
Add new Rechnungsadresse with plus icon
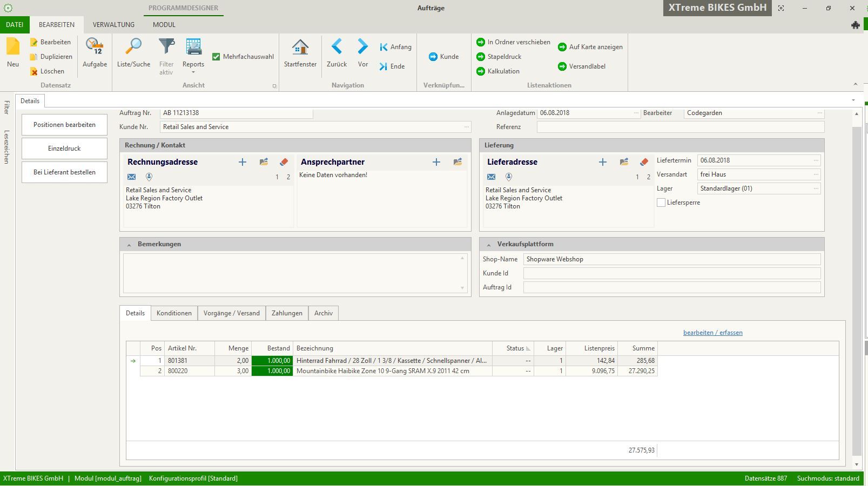tap(243, 162)
